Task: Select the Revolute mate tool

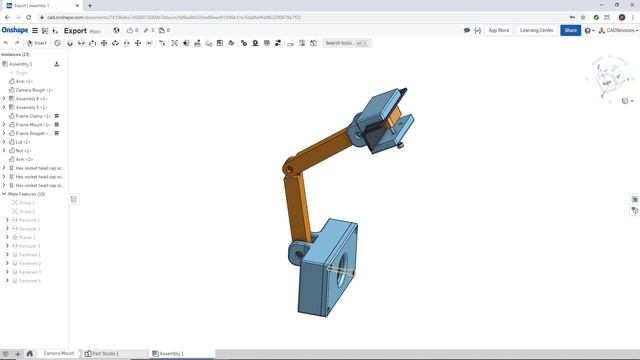Action: [x=81, y=43]
